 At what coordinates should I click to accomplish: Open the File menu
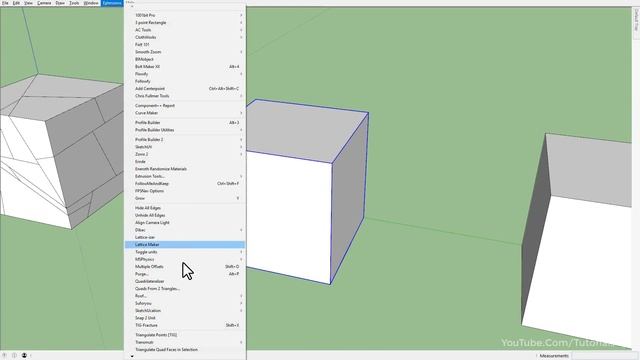pyautogui.click(x=5, y=3)
